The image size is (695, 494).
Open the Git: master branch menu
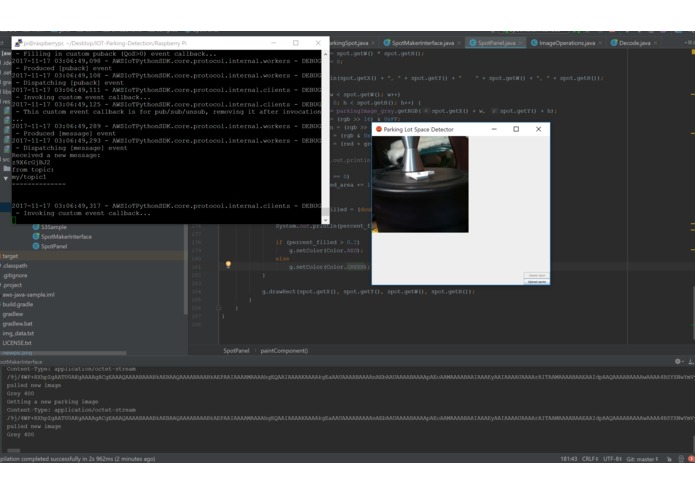[x=642, y=459]
